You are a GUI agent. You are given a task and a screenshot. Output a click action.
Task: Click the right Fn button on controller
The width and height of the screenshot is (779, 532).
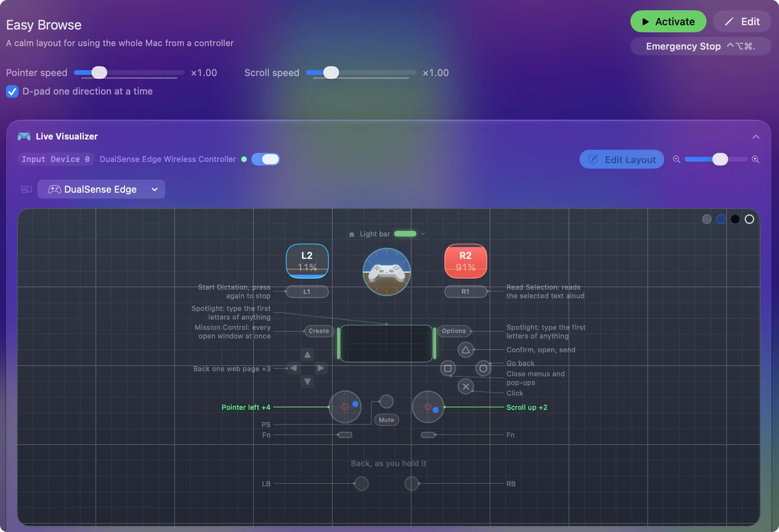click(x=428, y=435)
